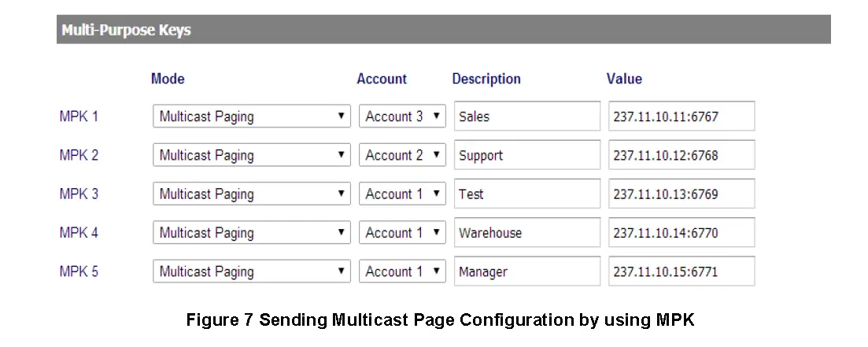Click the value field 237.11.10.14:6770
The image size is (868, 347).
(681, 233)
